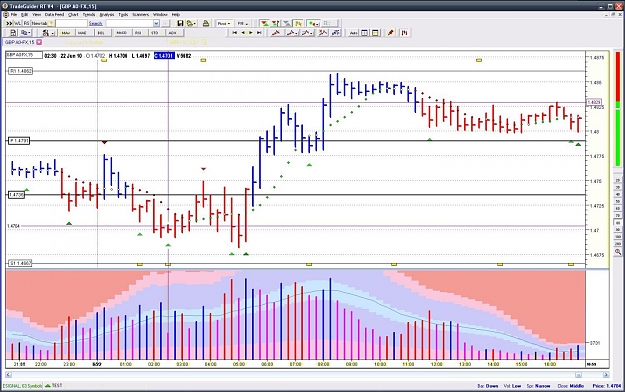
Task: Open the Trends menu
Action: coord(88,14)
